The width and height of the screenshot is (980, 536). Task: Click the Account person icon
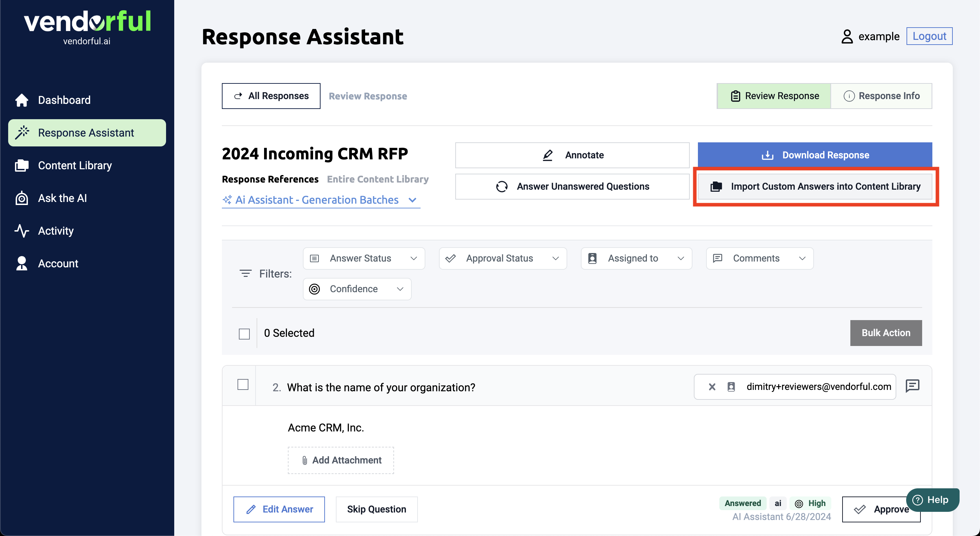pos(21,264)
